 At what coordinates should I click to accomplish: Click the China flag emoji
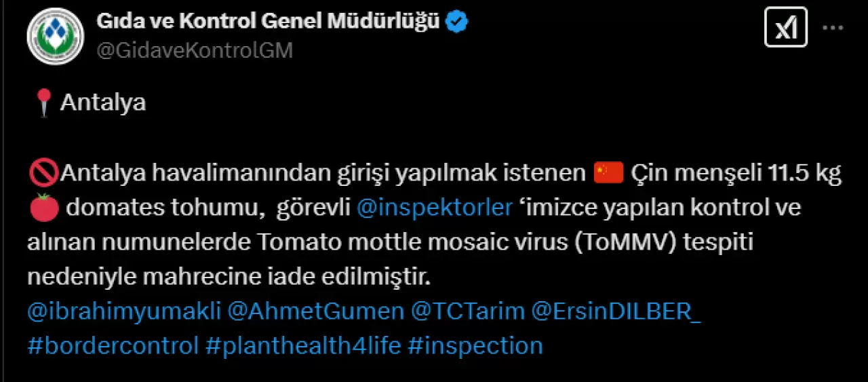point(608,174)
